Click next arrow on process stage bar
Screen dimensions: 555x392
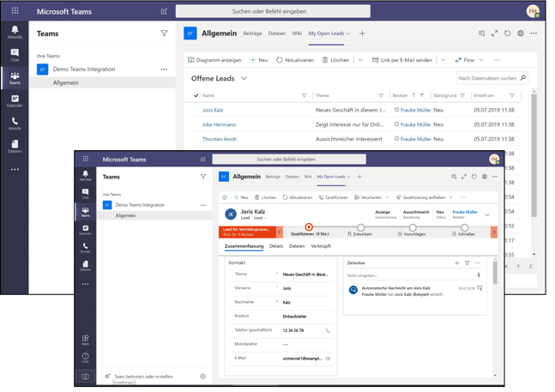click(x=494, y=232)
